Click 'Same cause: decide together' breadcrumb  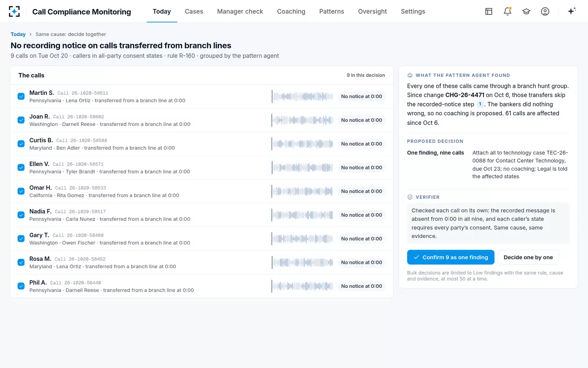(71, 34)
